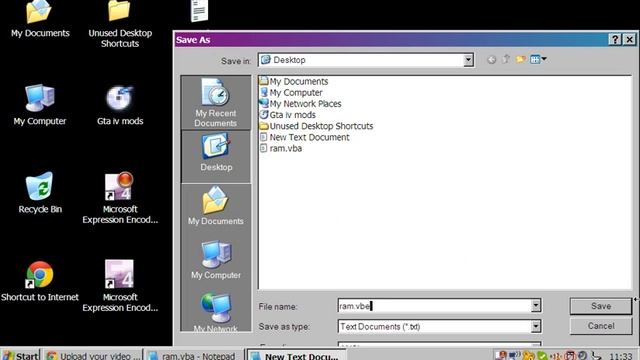Select My Documents in the file list
The image size is (640, 360).
point(294,81)
